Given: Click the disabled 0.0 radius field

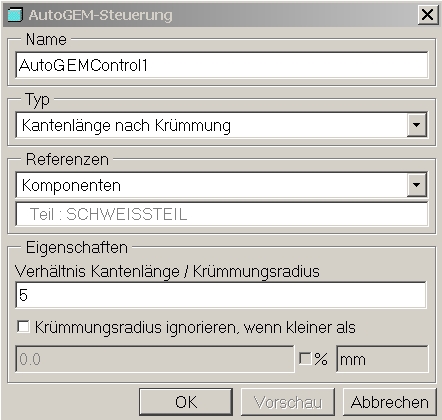Looking at the screenshot, I should [155, 359].
